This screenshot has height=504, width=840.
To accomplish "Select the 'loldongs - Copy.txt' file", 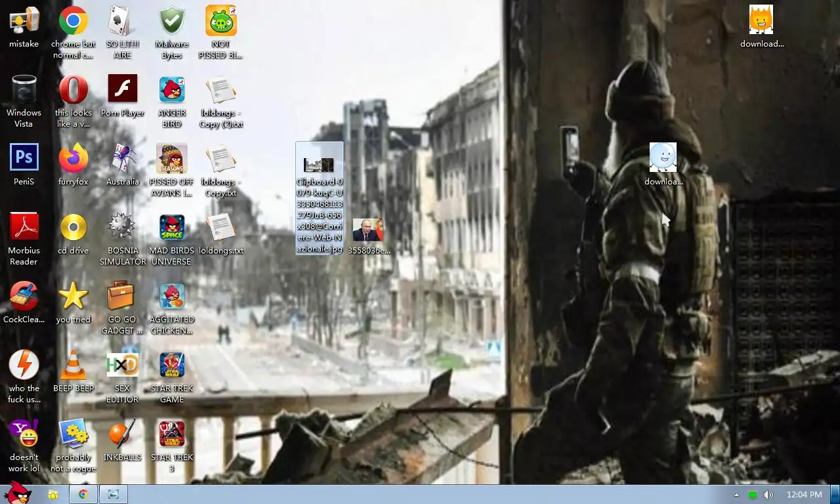I will pos(221,170).
